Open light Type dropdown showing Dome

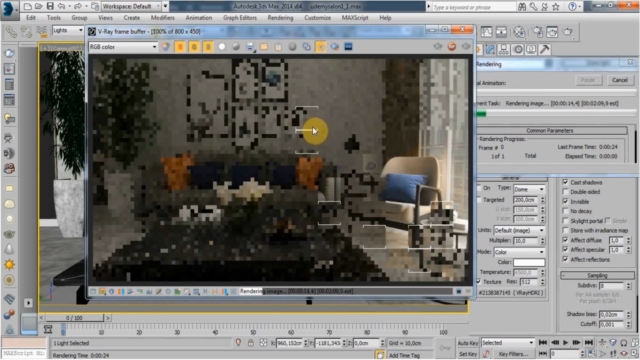pyautogui.click(x=529, y=189)
